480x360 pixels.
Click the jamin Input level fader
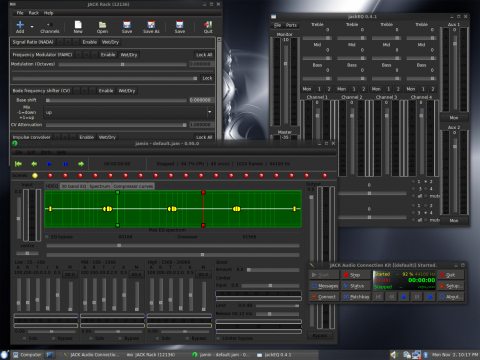(19, 218)
